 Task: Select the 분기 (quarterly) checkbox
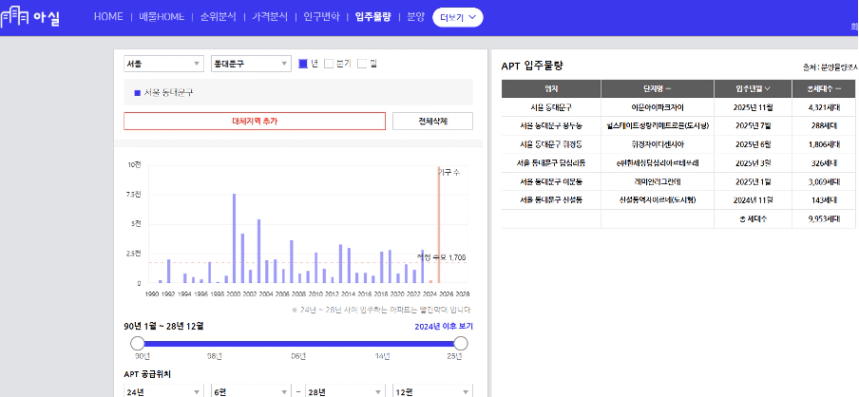[x=329, y=64]
